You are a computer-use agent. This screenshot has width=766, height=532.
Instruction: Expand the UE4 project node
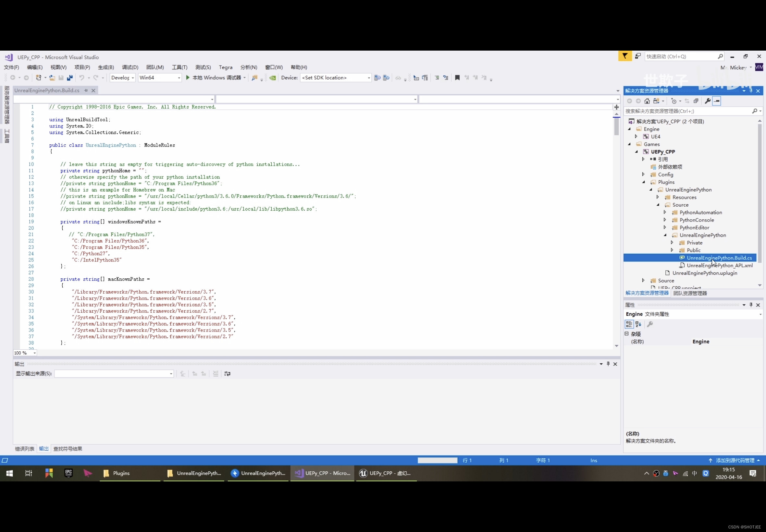636,136
